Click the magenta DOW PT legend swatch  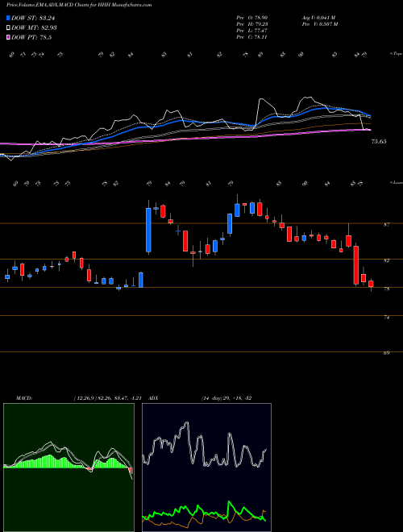point(9,37)
